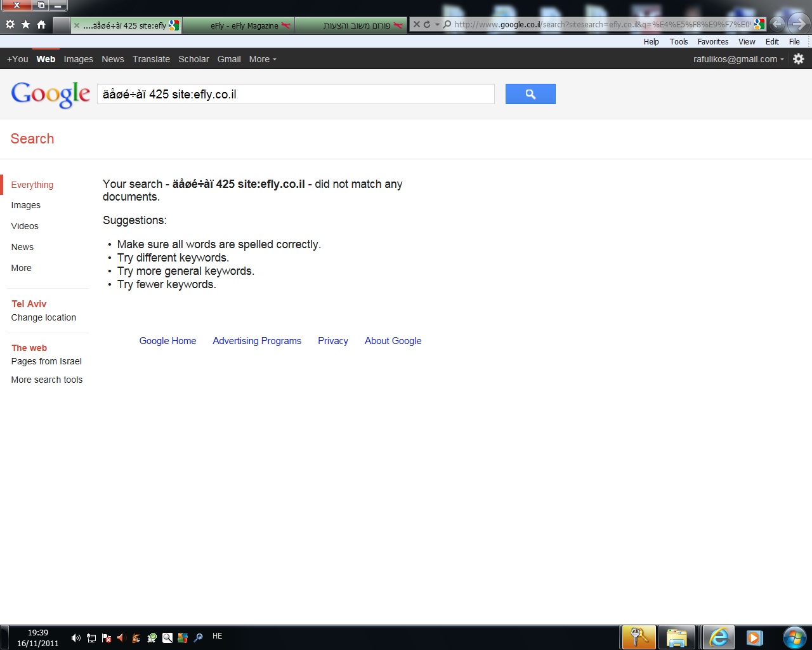Click the green checkmark badge tray icon

pyautogui.click(x=152, y=638)
